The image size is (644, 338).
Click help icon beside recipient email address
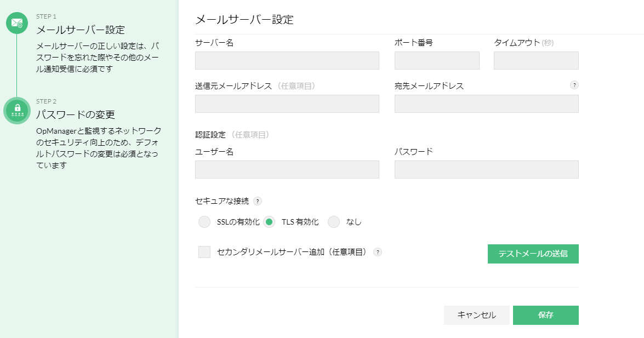(574, 85)
